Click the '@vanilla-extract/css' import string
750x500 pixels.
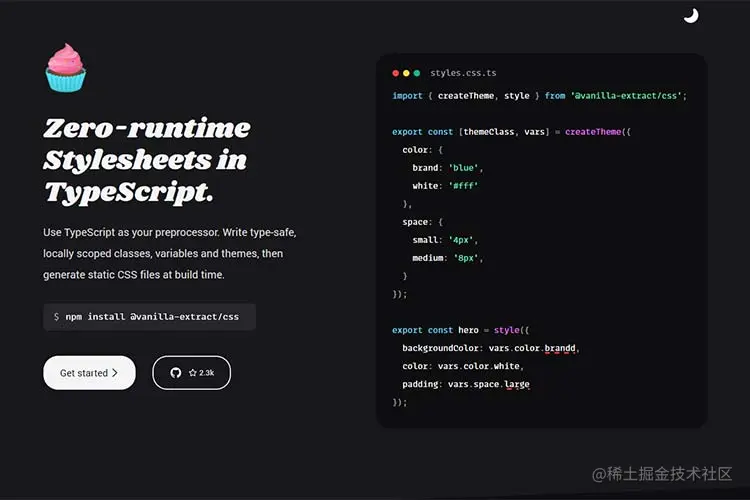click(626, 96)
